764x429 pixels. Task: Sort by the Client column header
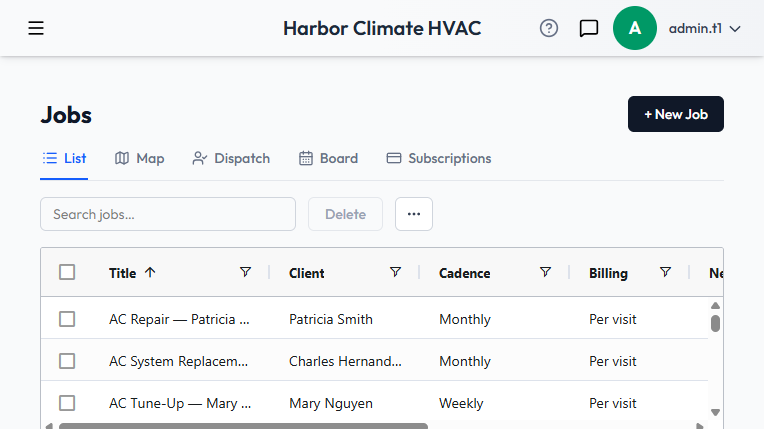click(x=306, y=273)
